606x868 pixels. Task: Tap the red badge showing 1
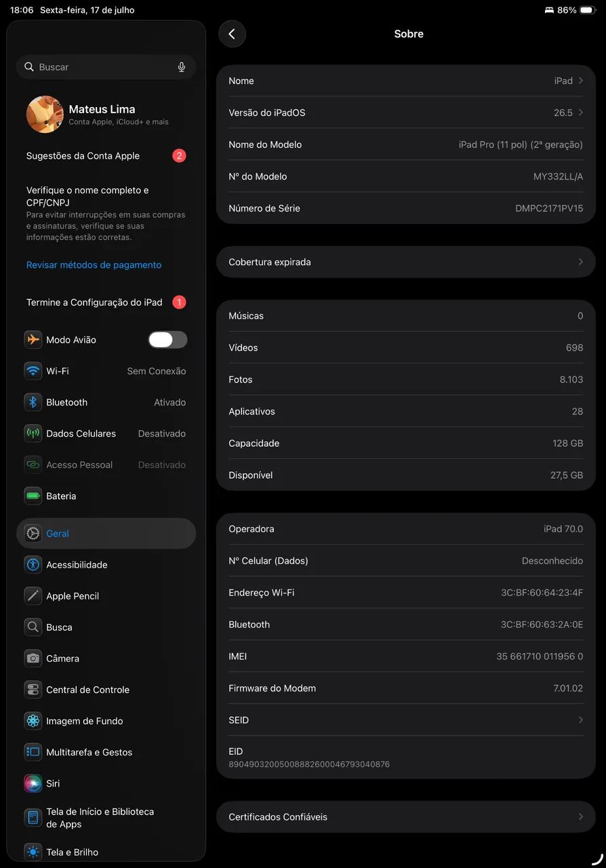click(179, 302)
